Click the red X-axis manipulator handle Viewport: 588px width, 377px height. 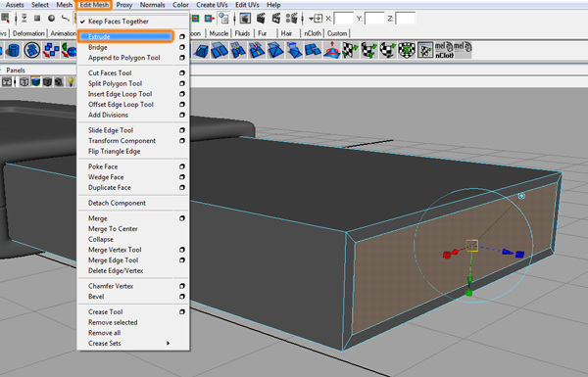[447, 255]
